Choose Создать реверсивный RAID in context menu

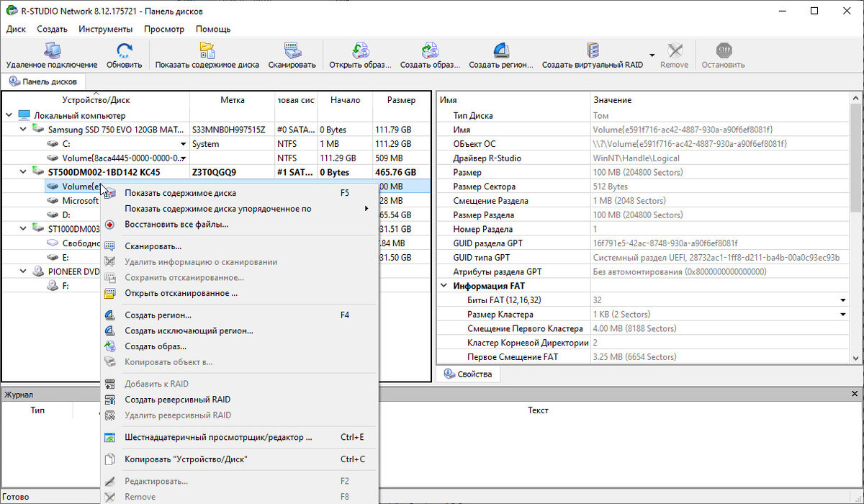coord(239,400)
